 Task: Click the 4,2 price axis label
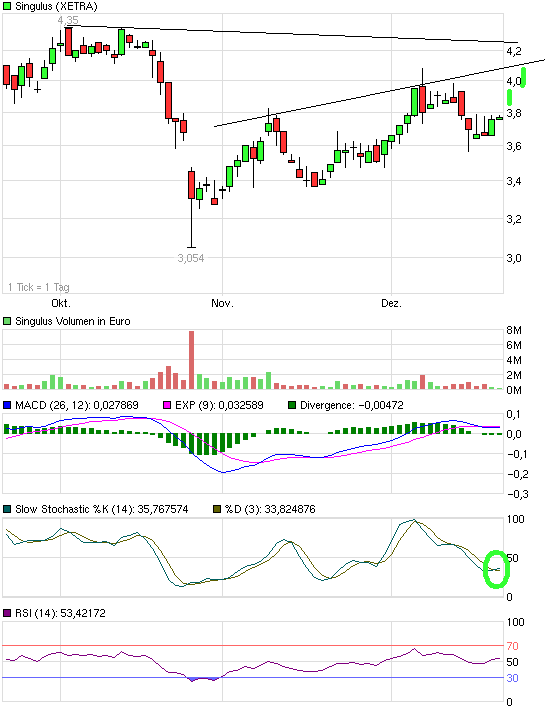click(514, 51)
